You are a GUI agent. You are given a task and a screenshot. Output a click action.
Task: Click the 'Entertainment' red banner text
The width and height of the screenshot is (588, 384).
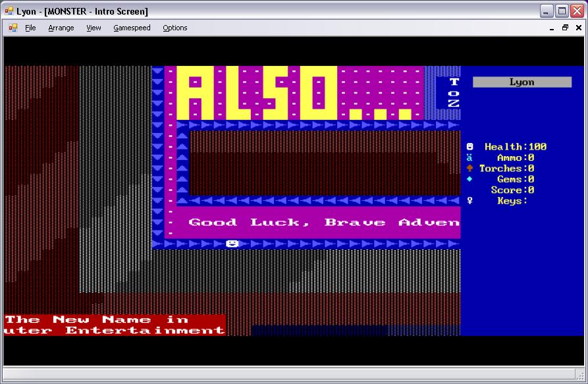pyautogui.click(x=145, y=331)
